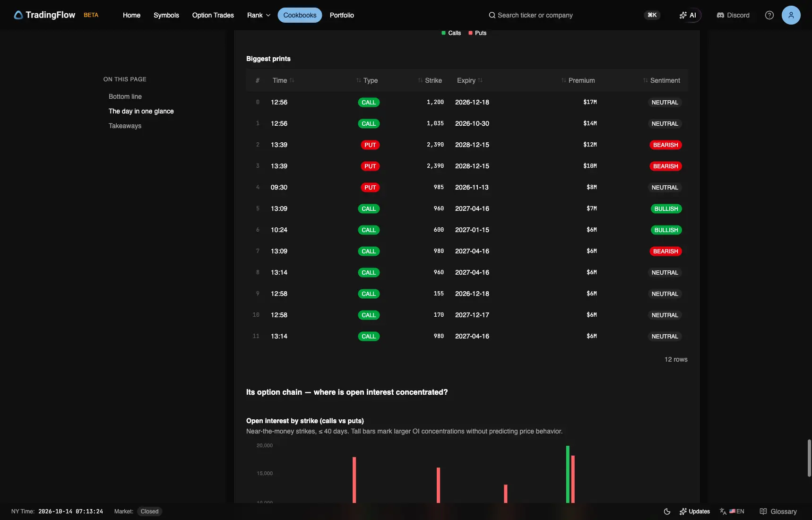This screenshot has width=812, height=520.
Task: Open the AI assistant sparkle button
Action: click(x=688, y=15)
